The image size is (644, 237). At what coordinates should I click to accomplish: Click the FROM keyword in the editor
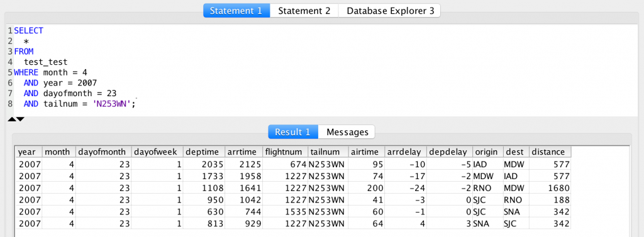coord(23,52)
